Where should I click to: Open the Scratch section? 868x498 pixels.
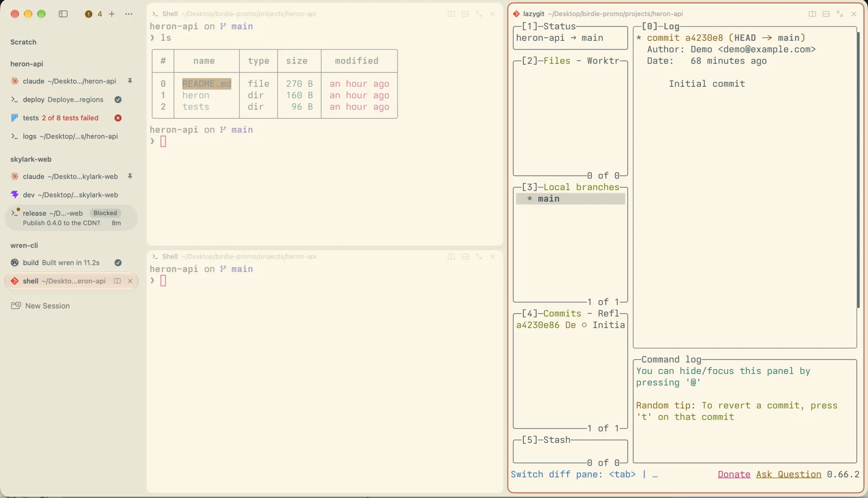click(x=23, y=42)
